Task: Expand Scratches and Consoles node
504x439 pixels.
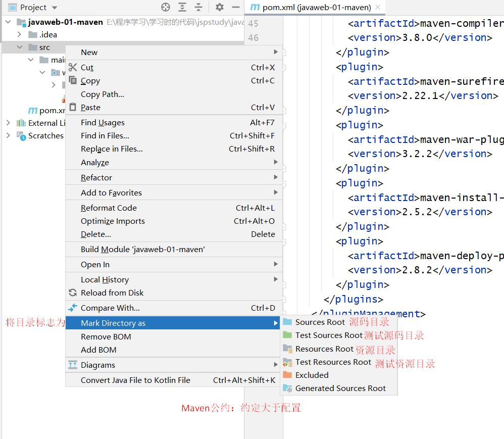Action: pos(9,135)
